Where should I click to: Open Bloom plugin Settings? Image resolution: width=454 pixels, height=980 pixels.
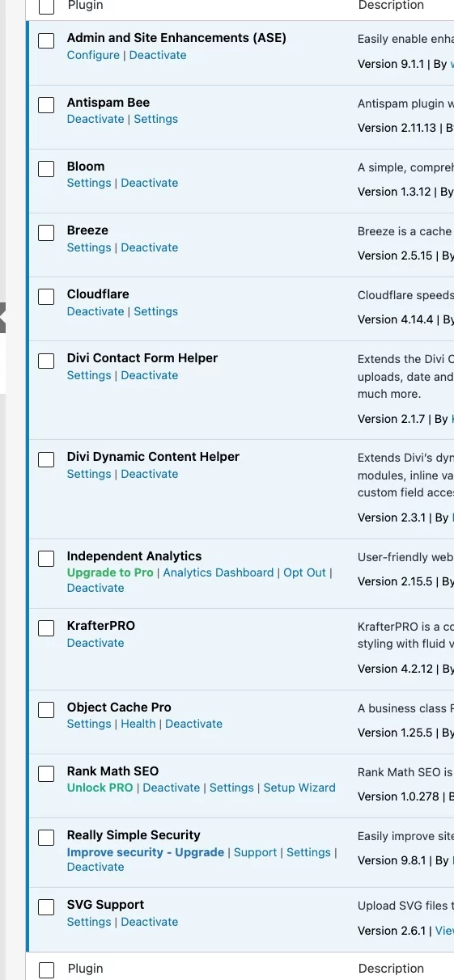pos(89,183)
